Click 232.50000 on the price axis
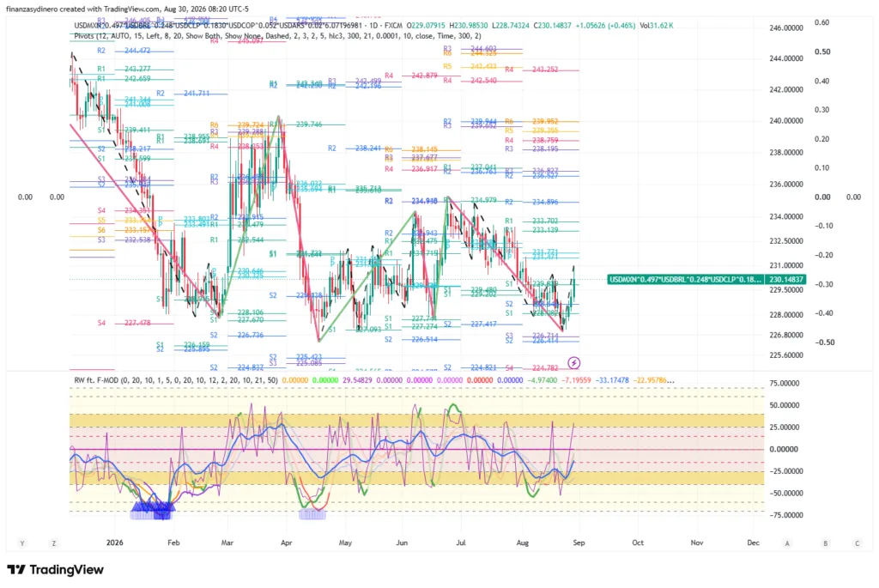The height and width of the screenshot is (588, 879). coord(786,241)
